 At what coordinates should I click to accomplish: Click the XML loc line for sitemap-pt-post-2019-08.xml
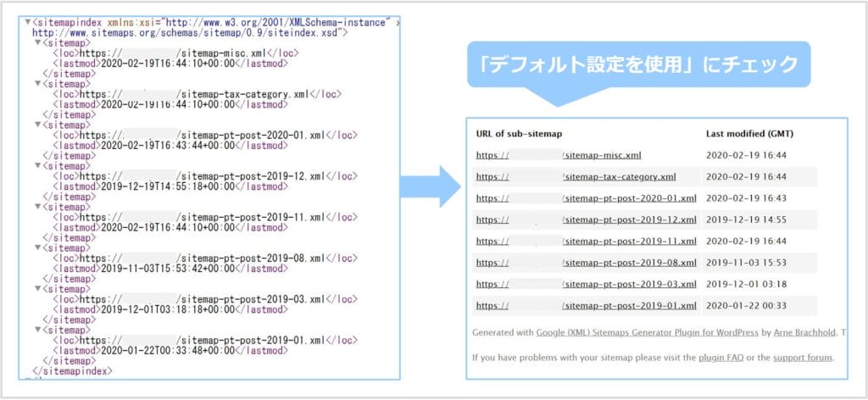[x=205, y=258]
